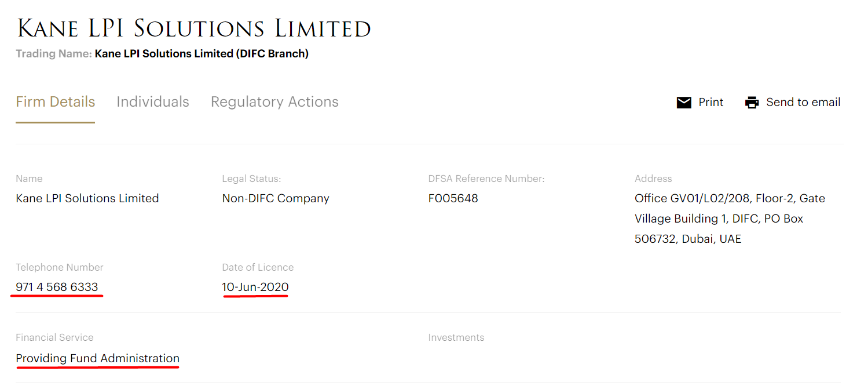This screenshot has height=386, width=868.
Task: Click DFSA reference number F005648
Action: tap(453, 198)
